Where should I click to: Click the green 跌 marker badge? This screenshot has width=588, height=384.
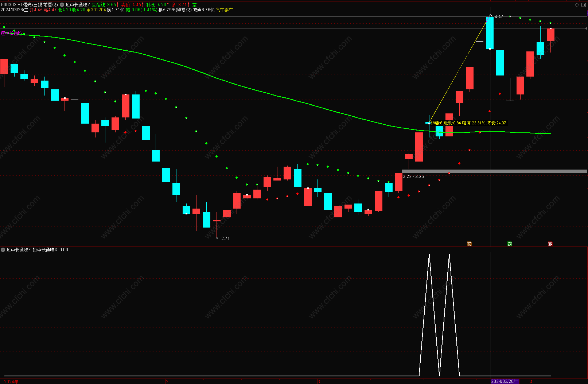coord(510,244)
